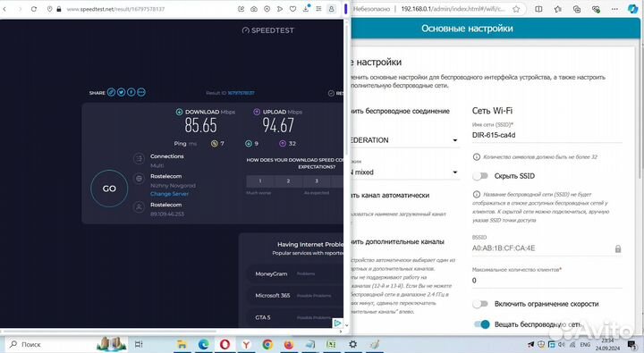Click the user ISP icon next to Rostelecom
This screenshot has width=644, height=353.
(140, 206)
